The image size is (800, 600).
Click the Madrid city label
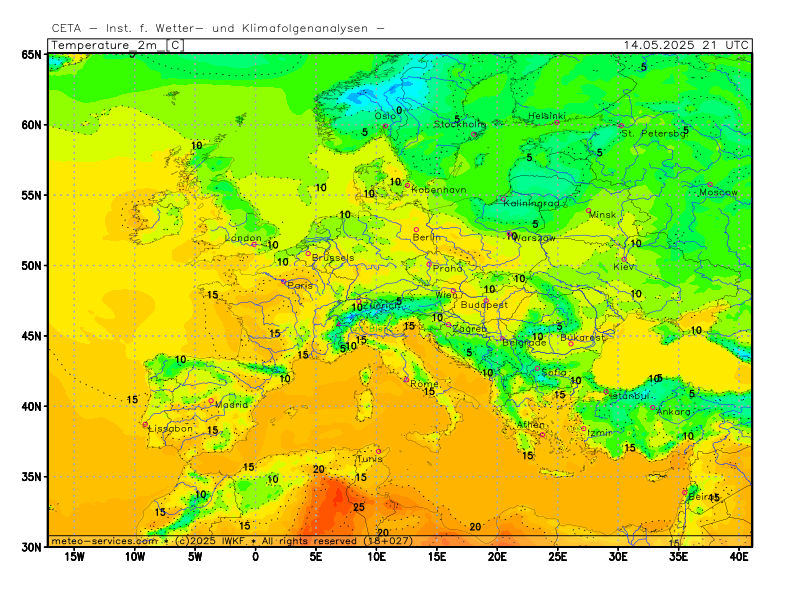(232, 405)
